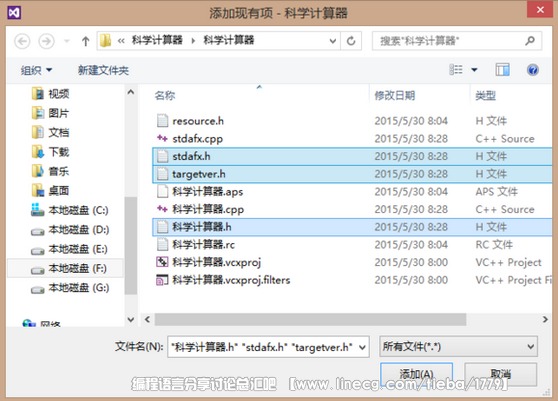Viewport: 558px width, 401px height.
Task: Select file 科学计算器.vcxproj
Action: [x=352, y=262]
